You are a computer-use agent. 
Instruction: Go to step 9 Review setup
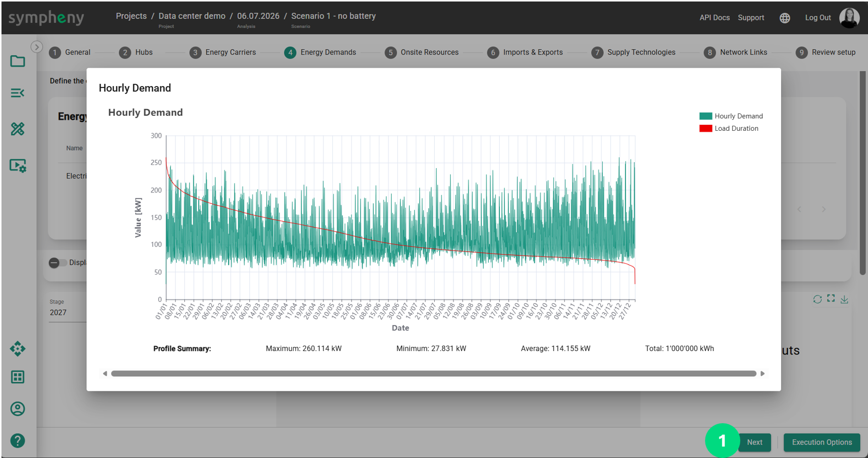825,52
